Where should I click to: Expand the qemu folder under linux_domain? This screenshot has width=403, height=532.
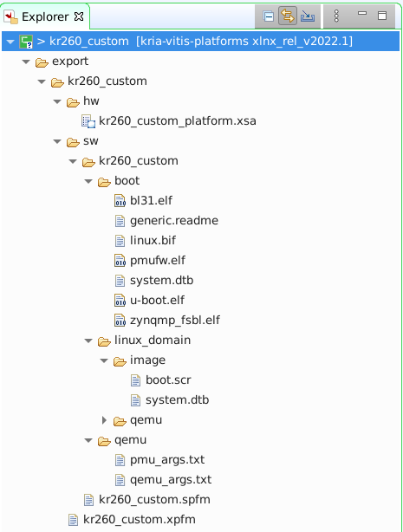(104, 420)
